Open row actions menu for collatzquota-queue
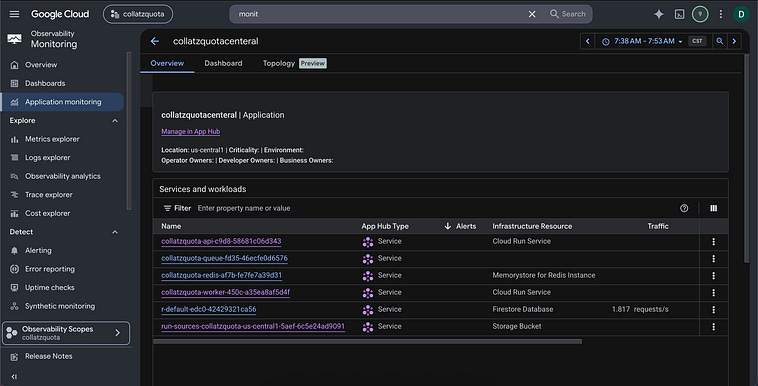Image resolution: width=758 pixels, height=386 pixels. tap(713, 259)
